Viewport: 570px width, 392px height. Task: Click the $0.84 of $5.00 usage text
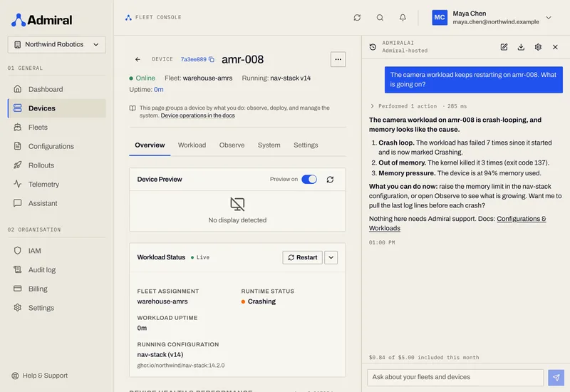tap(424, 358)
